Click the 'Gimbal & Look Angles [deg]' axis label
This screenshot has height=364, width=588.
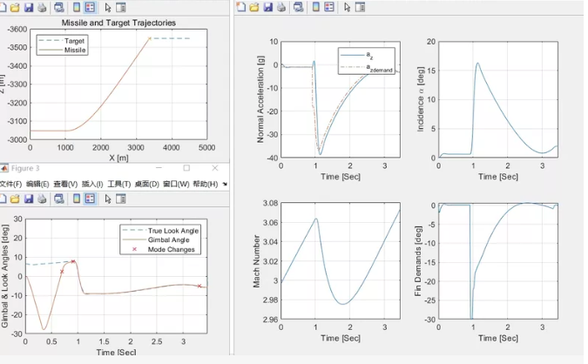coord(4,276)
